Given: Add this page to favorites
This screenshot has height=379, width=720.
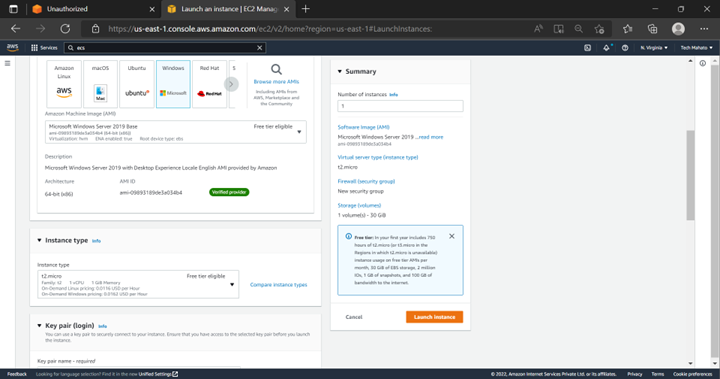Looking at the screenshot, I should click(x=599, y=29).
